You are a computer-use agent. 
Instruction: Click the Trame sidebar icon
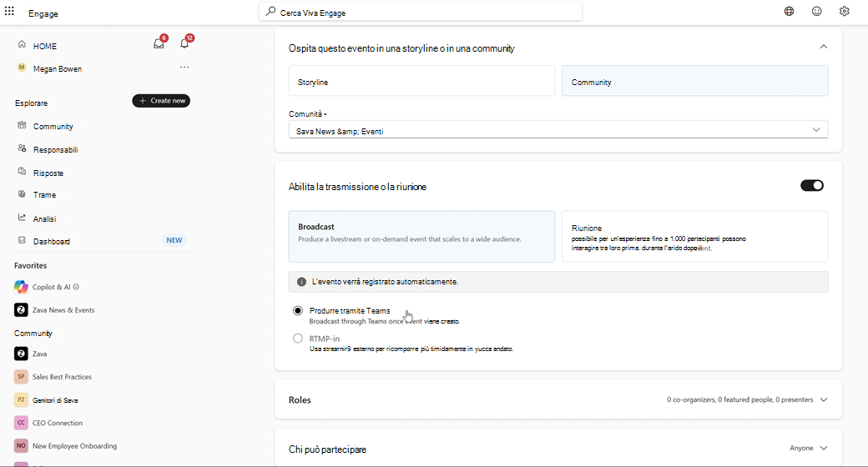coord(22,194)
